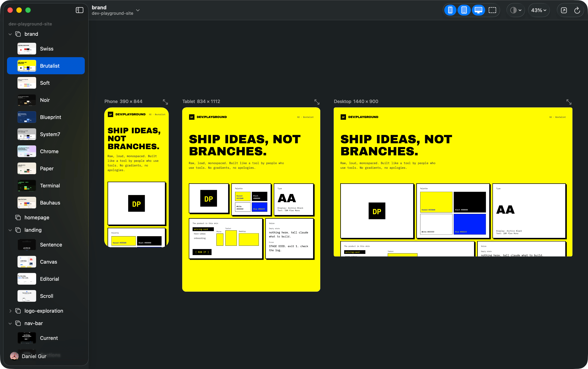588x369 pixels.
Task: Click the dev-playground-site sidebar heading
Action: [30, 24]
